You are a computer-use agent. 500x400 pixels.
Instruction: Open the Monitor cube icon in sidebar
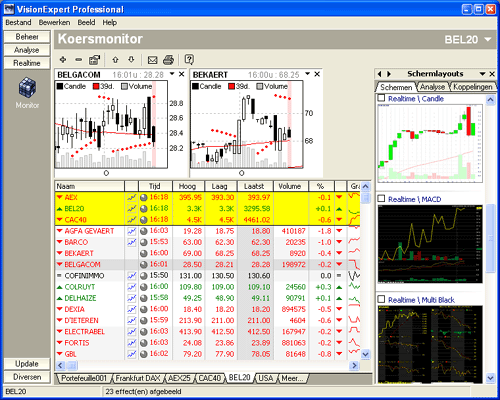[x=27, y=88]
